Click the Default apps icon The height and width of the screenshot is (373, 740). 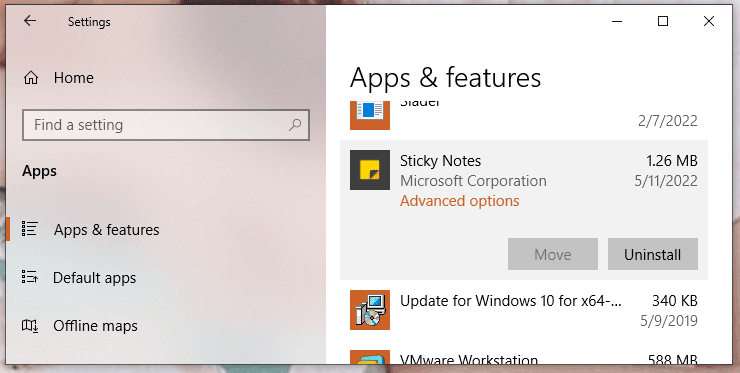(x=30, y=277)
